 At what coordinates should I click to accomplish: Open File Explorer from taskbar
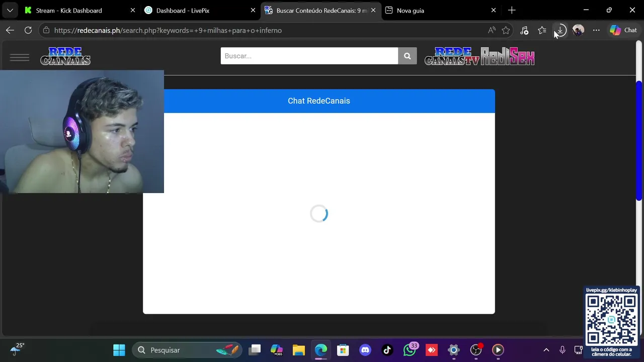coord(299,350)
